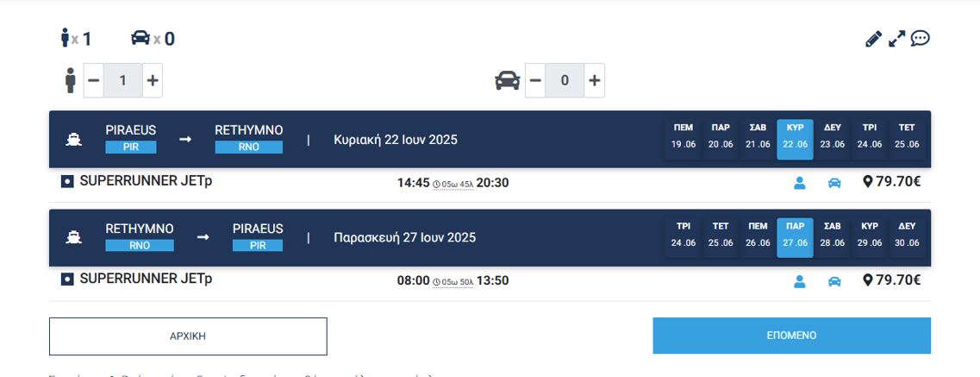Screen dimensions: 980x377
Task: Click map pin beside outbound 79.70€ price
Action: point(868,183)
